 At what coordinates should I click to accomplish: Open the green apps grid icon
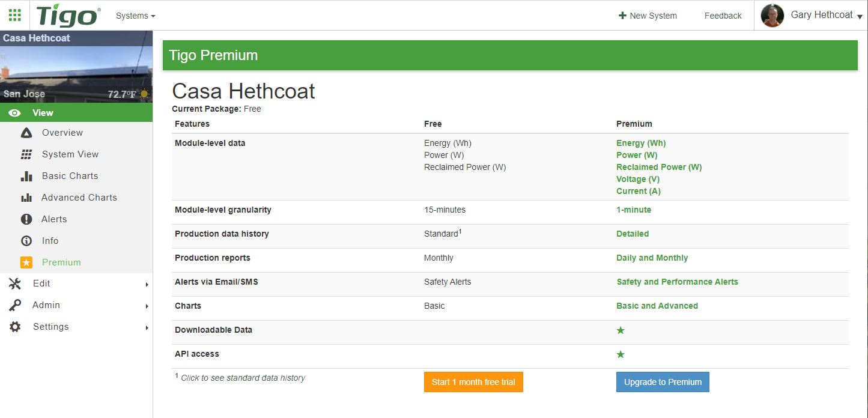click(15, 15)
